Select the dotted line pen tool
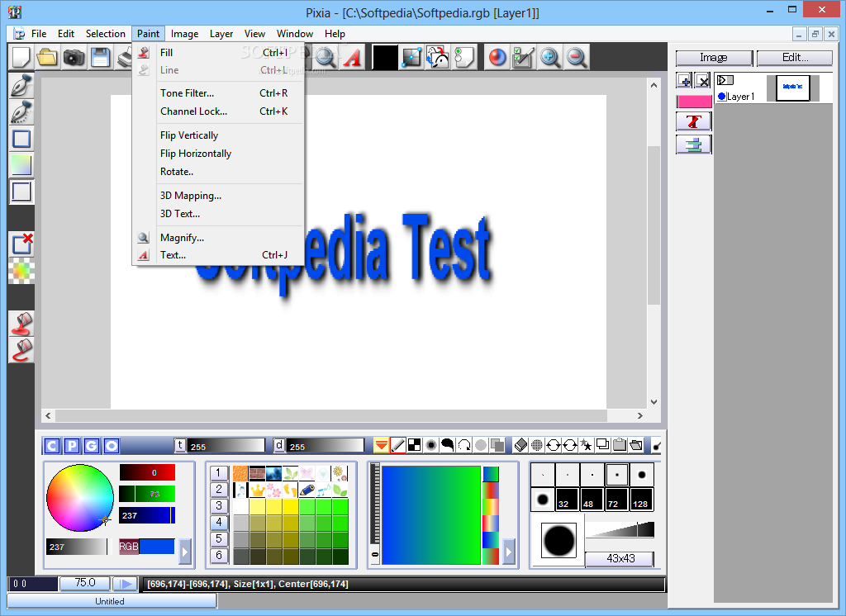 [21, 112]
